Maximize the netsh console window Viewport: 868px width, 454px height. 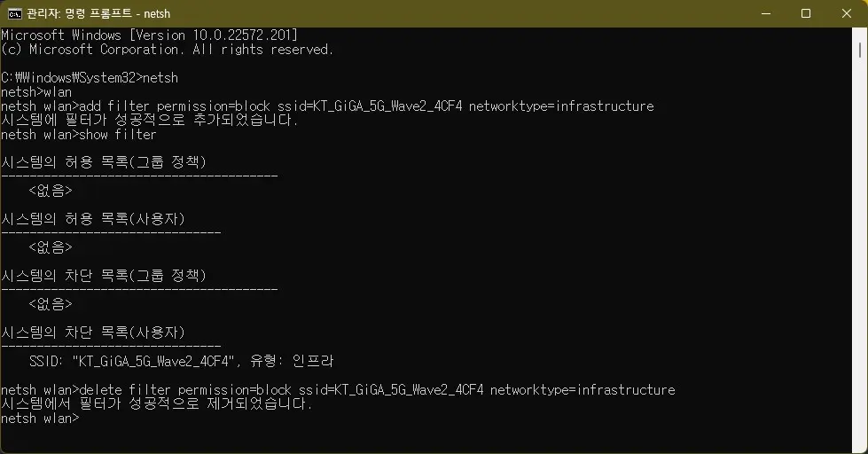click(806, 13)
